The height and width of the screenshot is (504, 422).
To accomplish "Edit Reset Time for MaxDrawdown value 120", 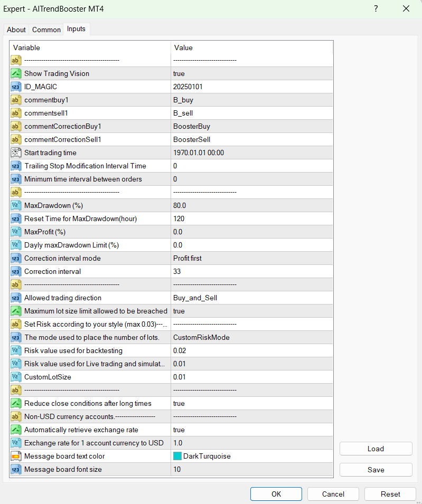I will click(x=252, y=218).
